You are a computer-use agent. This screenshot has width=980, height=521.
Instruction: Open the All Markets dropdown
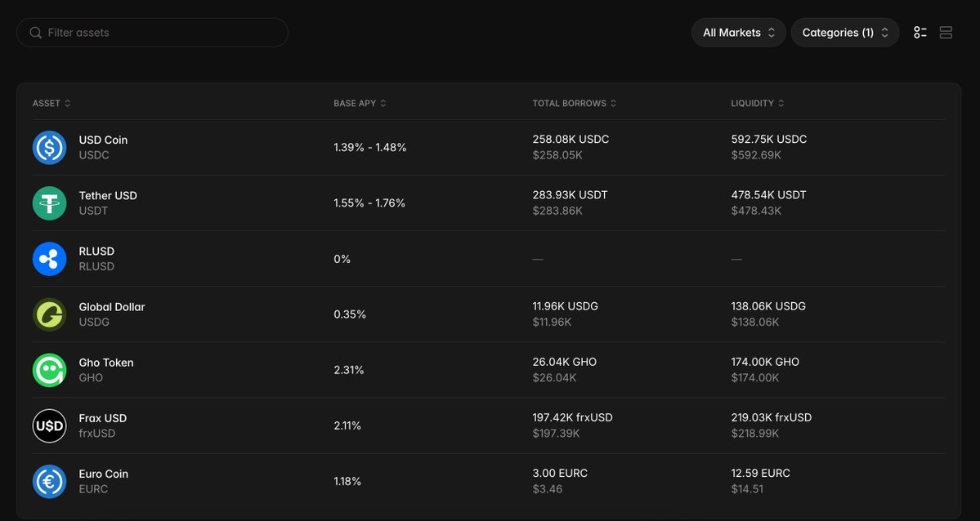pos(739,33)
